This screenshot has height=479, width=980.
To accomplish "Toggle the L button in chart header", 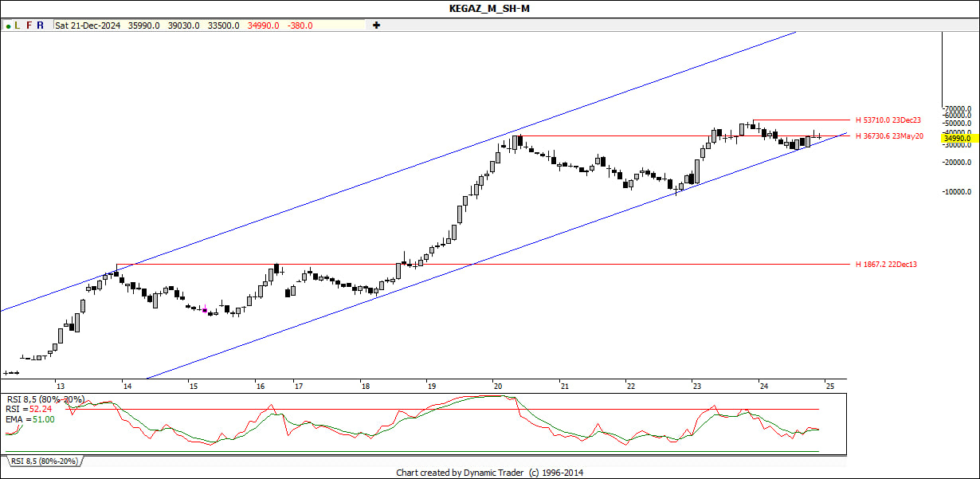I will coord(18,26).
